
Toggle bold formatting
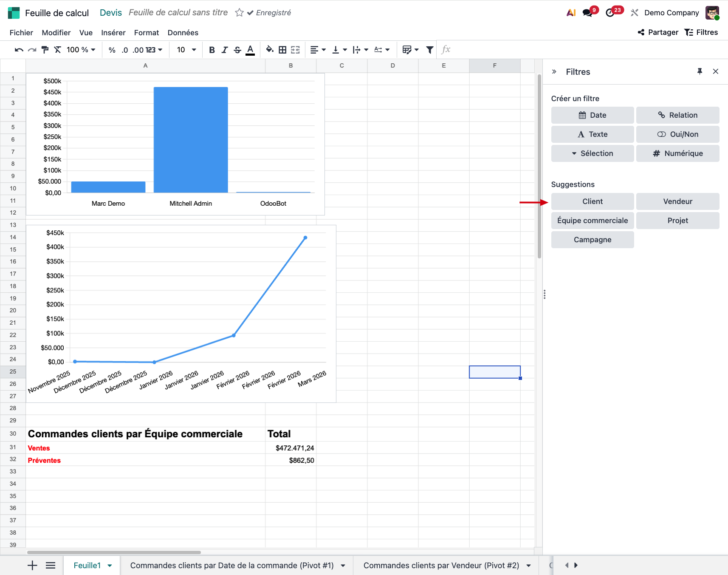pyautogui.click(x=212, y=50)
